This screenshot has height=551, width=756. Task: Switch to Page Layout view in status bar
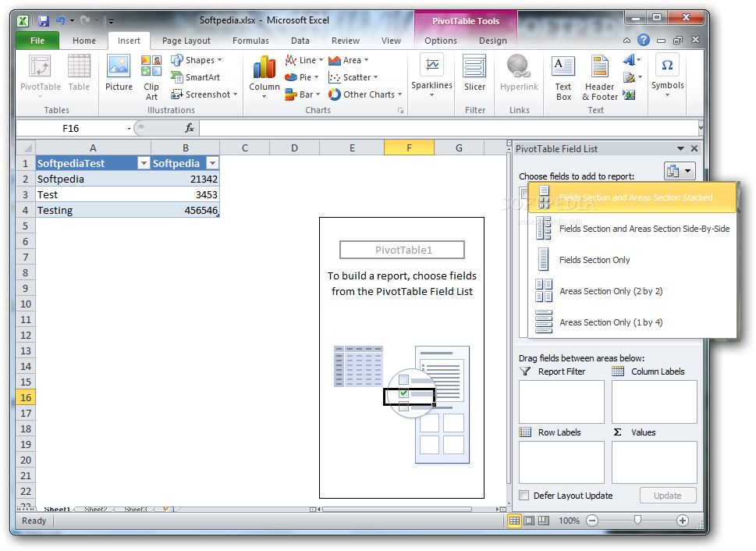(x=529, y=521)
